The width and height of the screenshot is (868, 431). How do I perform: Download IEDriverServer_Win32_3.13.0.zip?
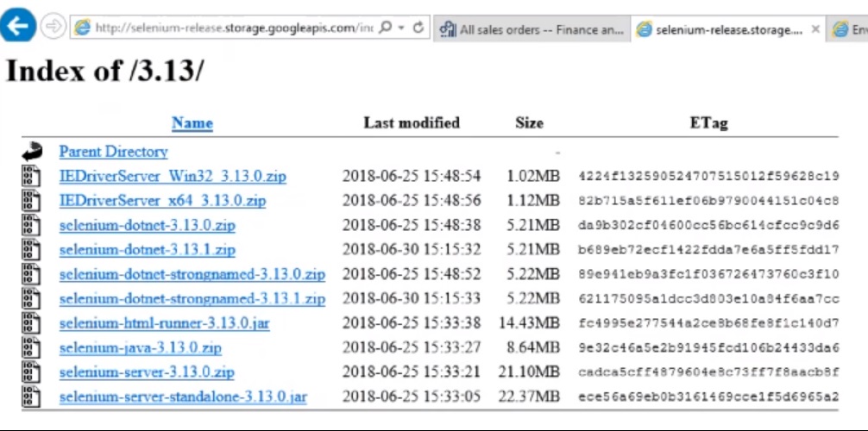(173, 177)
